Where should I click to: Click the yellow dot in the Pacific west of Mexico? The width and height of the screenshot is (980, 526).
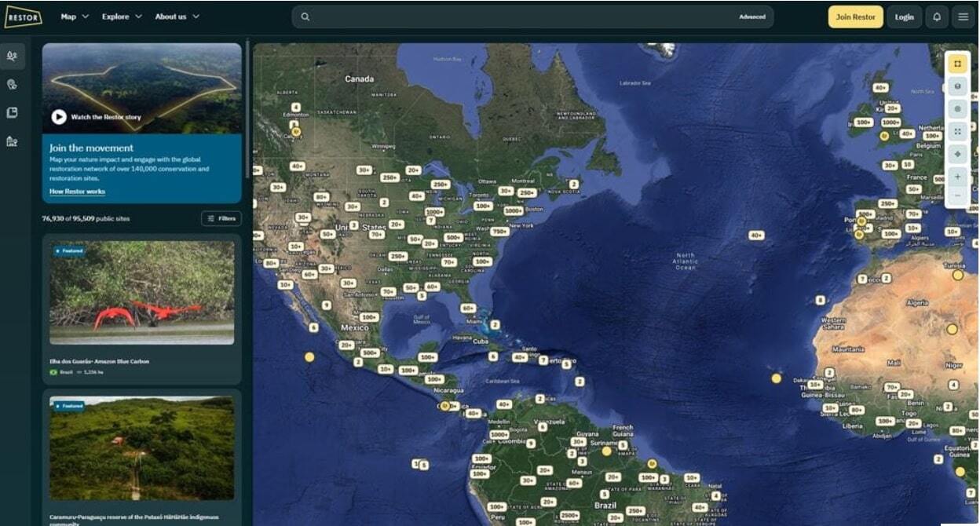[x=309, y=357]
